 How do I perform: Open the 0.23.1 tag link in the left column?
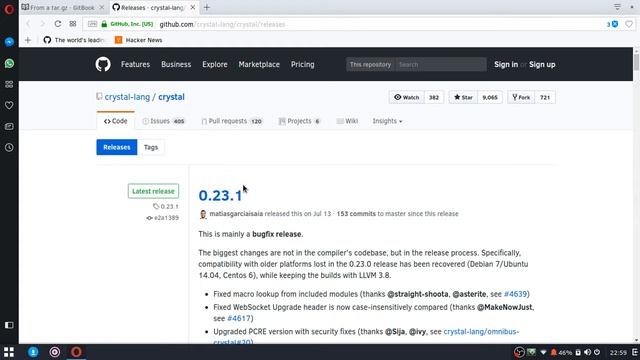coord(166,207)
